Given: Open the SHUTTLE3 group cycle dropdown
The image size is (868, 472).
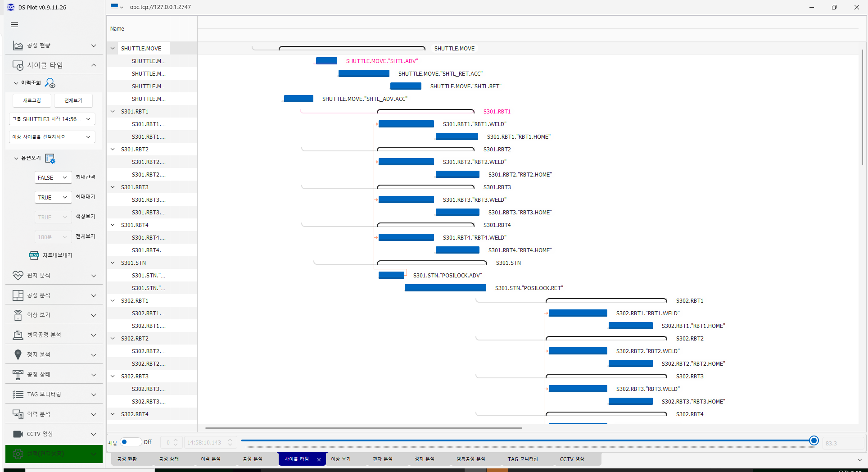Looking at the screenshot, I should (x=52, y=119).
